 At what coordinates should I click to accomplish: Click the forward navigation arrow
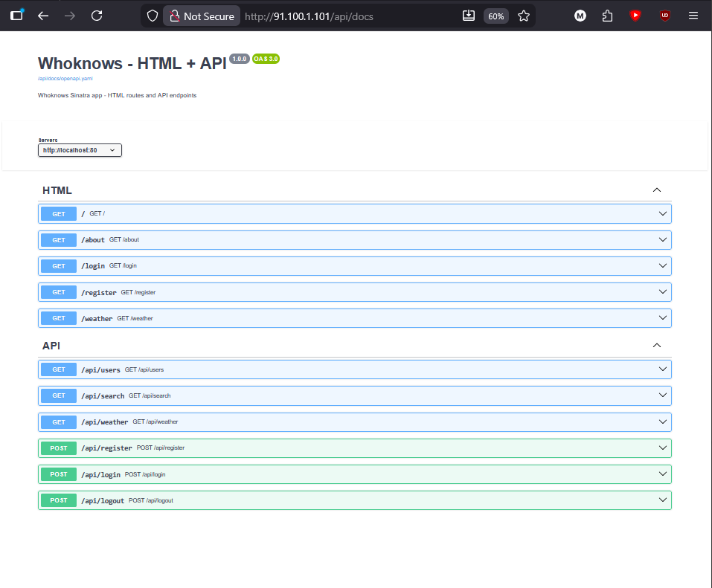coord(69,16)
